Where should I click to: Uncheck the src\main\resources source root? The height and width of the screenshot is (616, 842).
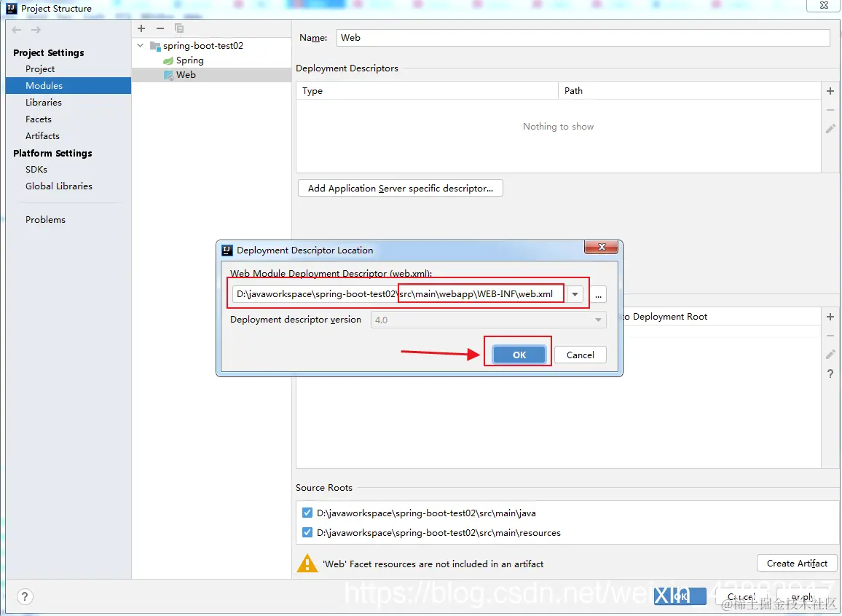click(x=307, y=532)
